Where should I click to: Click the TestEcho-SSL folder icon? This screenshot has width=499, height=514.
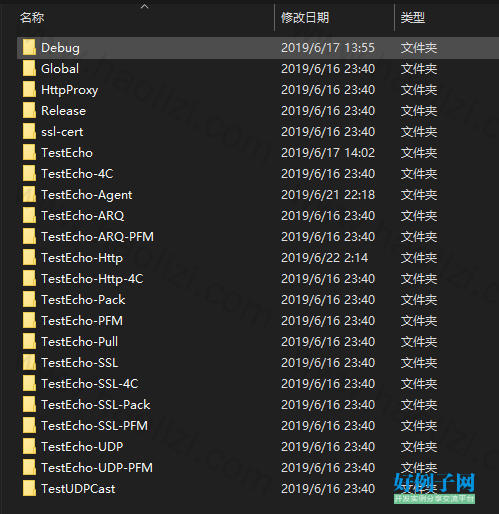pos(29,363)
